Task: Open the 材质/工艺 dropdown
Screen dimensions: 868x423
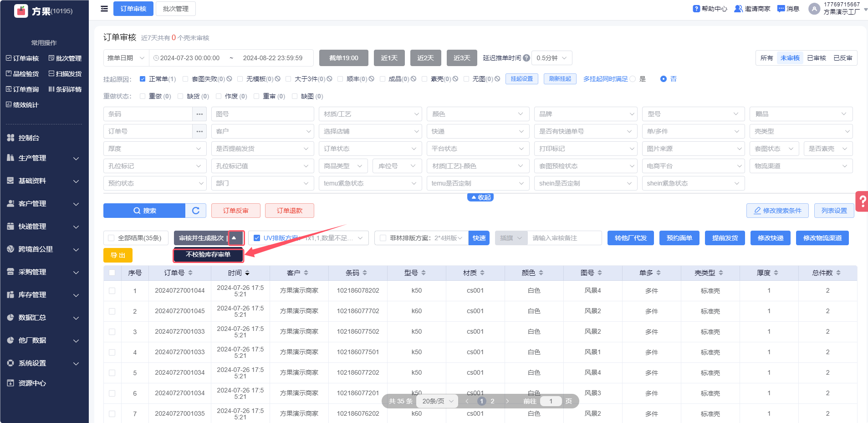Action: tap(370, 114)
